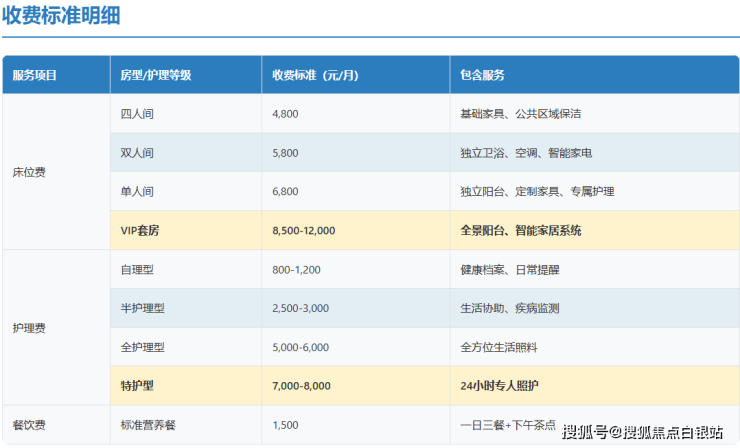The image size is (740, 448).
Task: Select the 四人间 room type cell
Action: pyautogui.click(x=137, y=114)
